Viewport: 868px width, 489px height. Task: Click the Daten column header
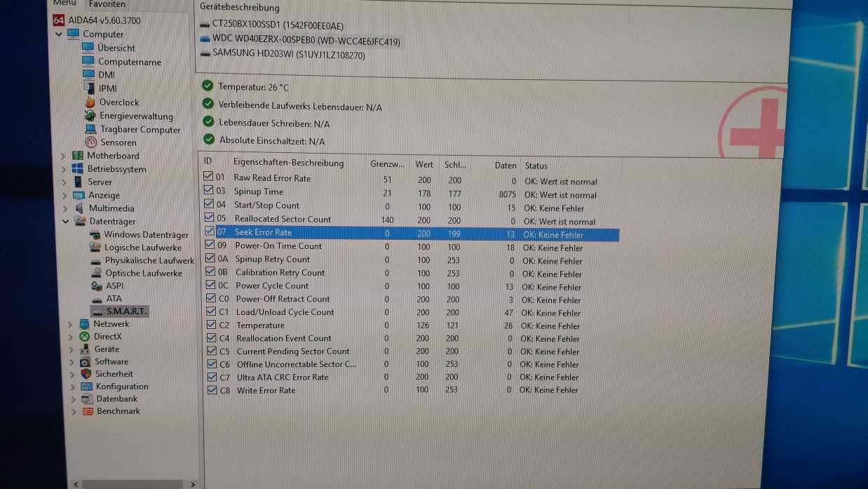505,166
